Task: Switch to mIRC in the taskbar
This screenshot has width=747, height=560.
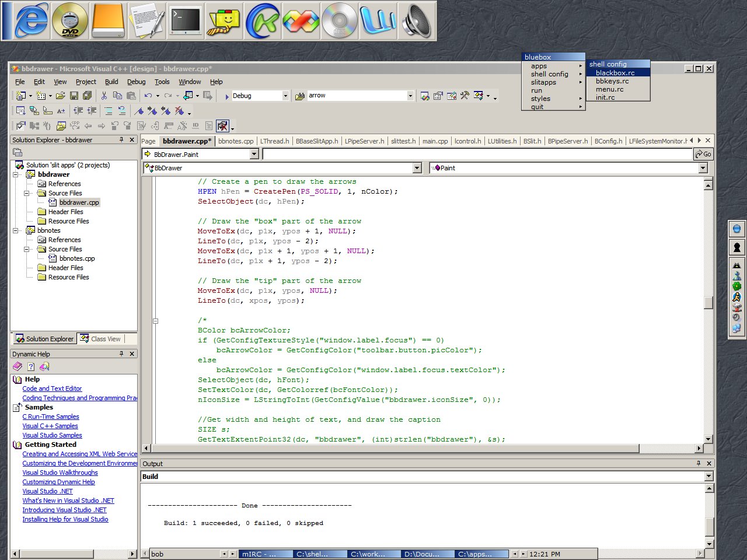Action: tap(266, 554)
